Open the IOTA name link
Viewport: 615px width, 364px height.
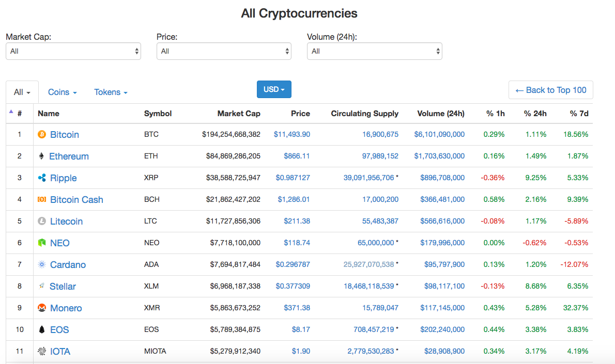(60, 352)
